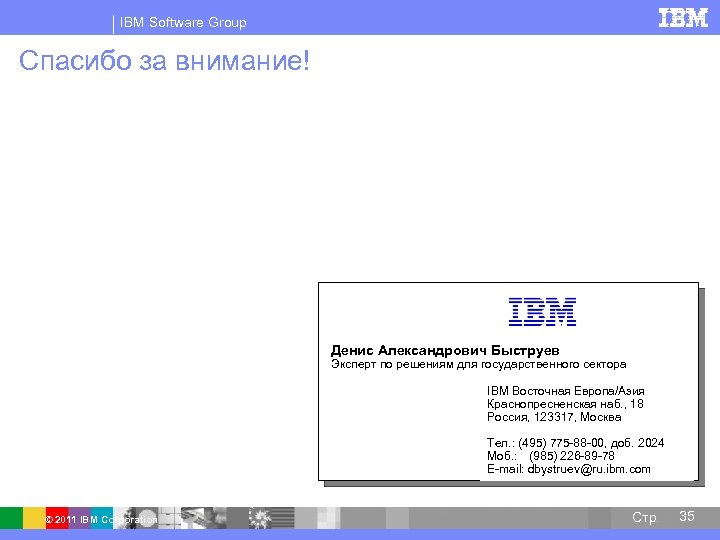Select the mobile number '(985) 226-89-78'
The image size is (720, 540).
click(572, 456)
